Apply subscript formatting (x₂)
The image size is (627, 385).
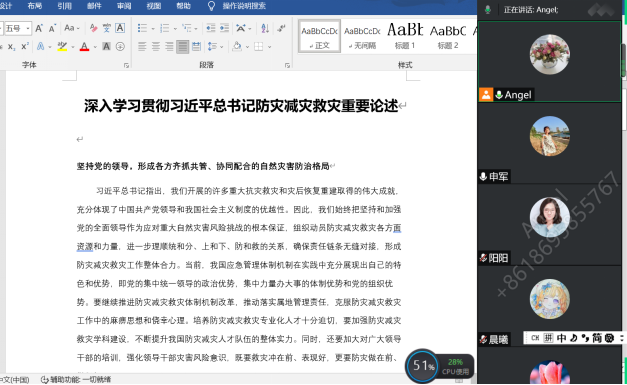(12, 47)
